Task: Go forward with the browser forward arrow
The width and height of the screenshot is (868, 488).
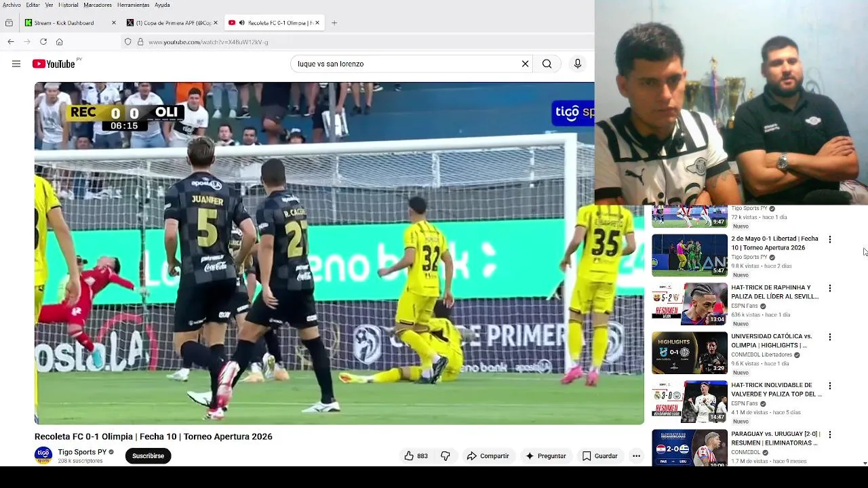Action: [x=27, y=41]
